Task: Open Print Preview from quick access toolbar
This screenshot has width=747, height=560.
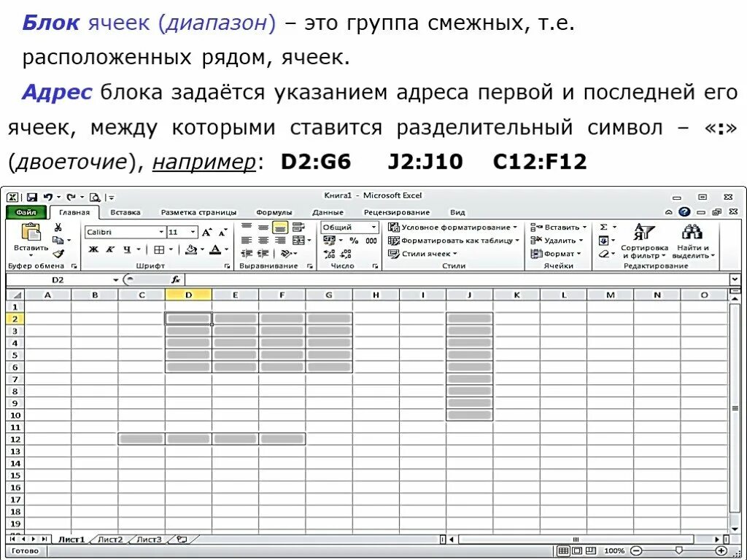Action: pos(95,197)
